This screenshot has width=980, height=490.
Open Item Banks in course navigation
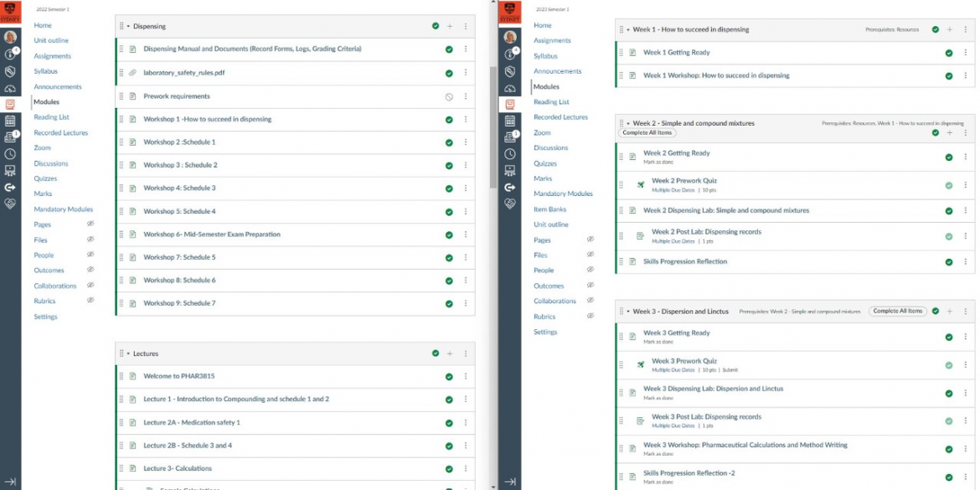[x=549, y=209]
